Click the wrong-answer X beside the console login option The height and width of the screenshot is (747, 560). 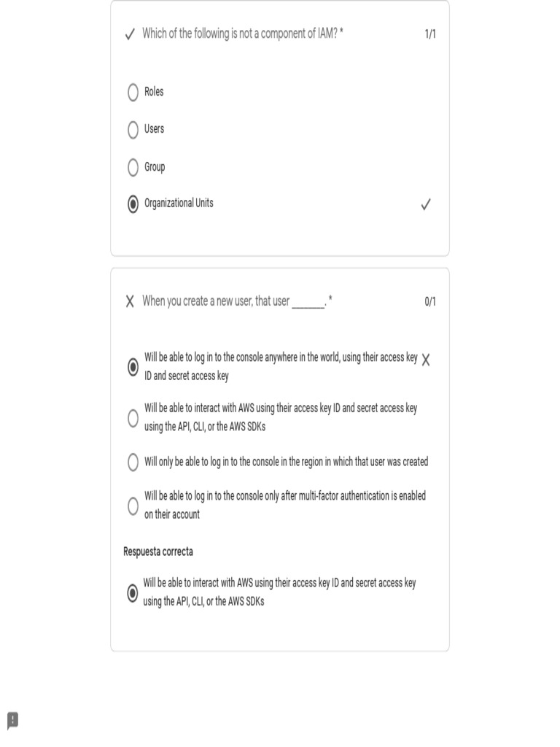coord(426,360)
